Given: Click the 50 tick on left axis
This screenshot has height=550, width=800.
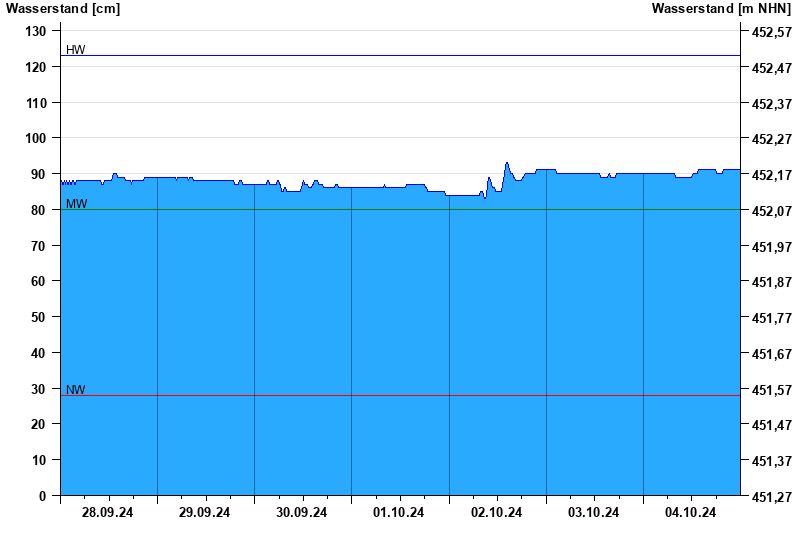Looking at the screenshot, I should (x=39, y=317).
